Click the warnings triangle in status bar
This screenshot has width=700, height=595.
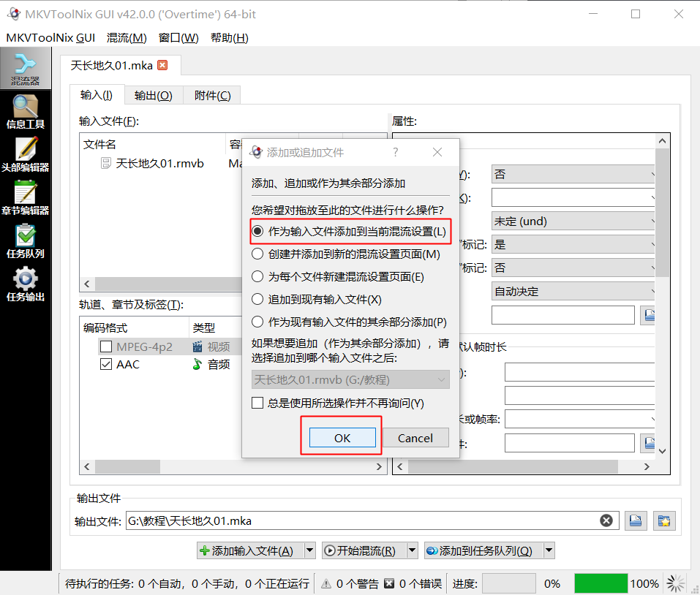point(326,583)
